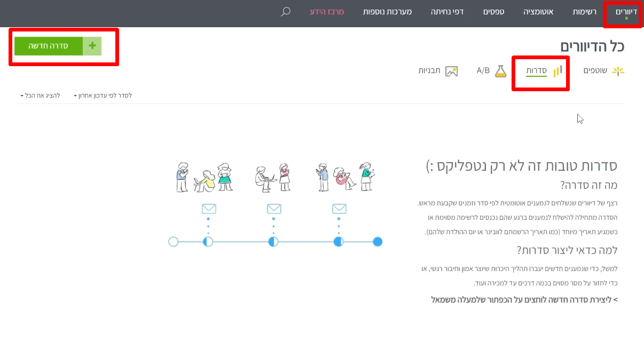Screen dimensions: 644x342
Task: Click the filled blue circle on timeline
Action: [x=378, y=242]
